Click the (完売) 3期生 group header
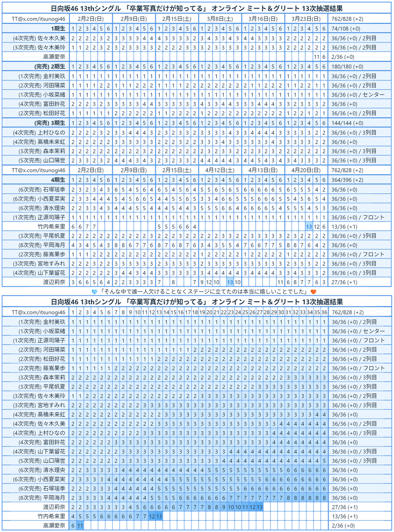 click(x=50, y=123)
